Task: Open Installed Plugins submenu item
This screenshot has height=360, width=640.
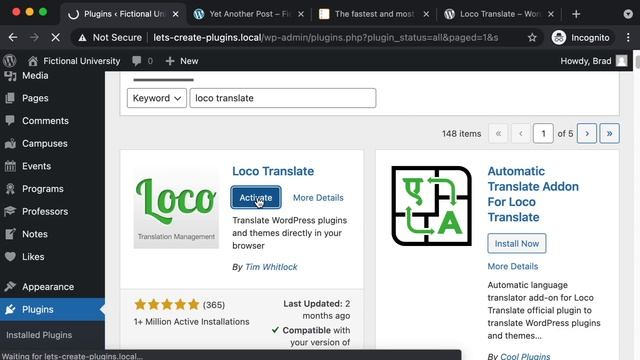Action: pos(39,335)
